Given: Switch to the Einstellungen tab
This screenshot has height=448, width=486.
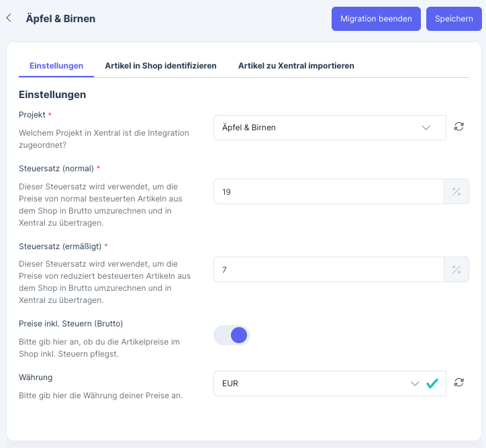Looking at the screenshot, I should click(56, 66).
